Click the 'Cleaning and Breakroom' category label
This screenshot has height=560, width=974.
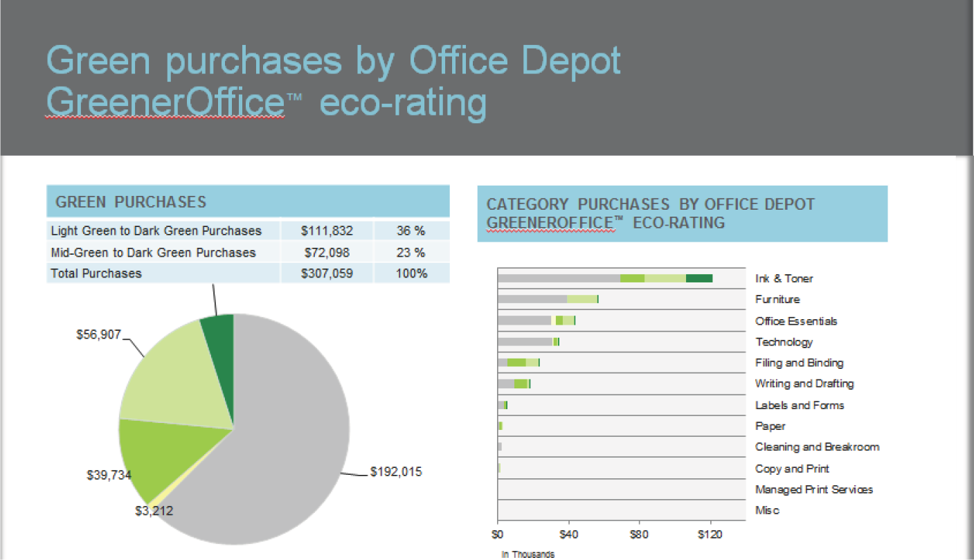click(817, 447)
